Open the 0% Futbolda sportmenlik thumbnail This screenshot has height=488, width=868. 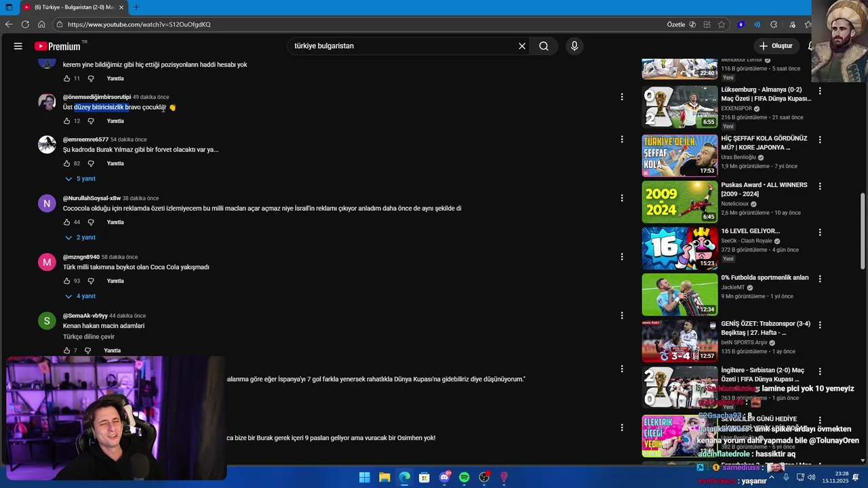[x=679, y=294]
